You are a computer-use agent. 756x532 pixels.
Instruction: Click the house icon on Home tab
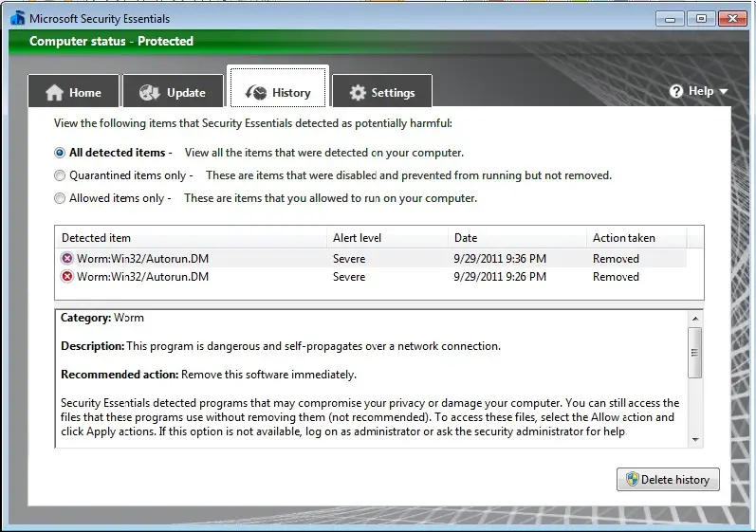tap(54, 92)
